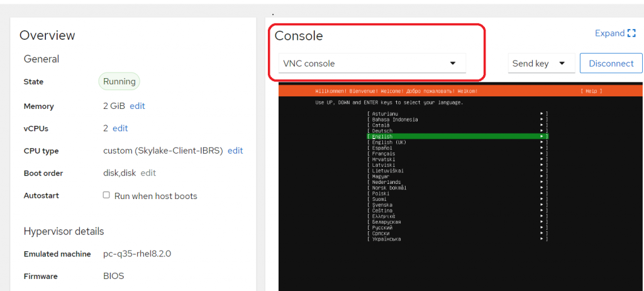Enable Run when host boots checkbox
644x291 pixels.
(x=106, y=195)
